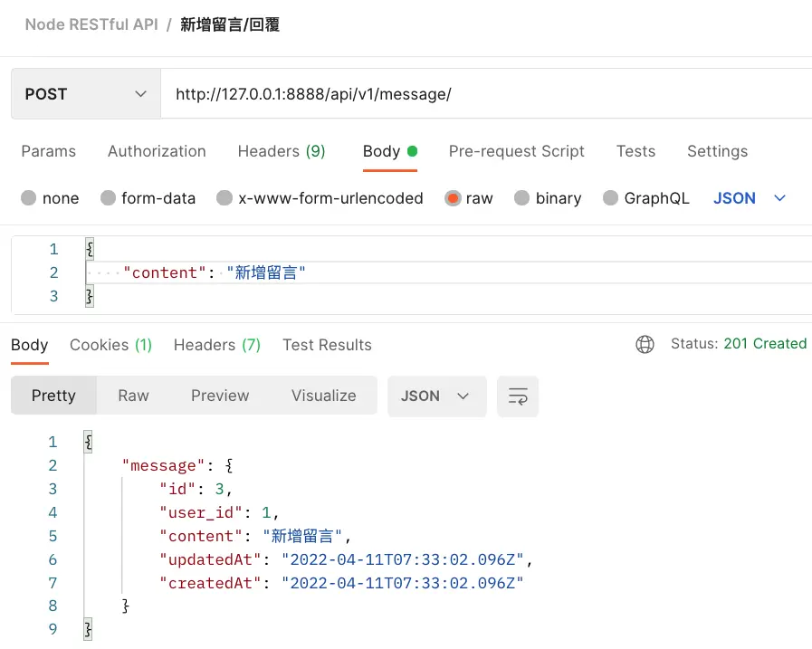The height and width of the screenshot is (649, 812).
Task: Select x-www-form-urlencoded body type
Action: coord(224,198)
